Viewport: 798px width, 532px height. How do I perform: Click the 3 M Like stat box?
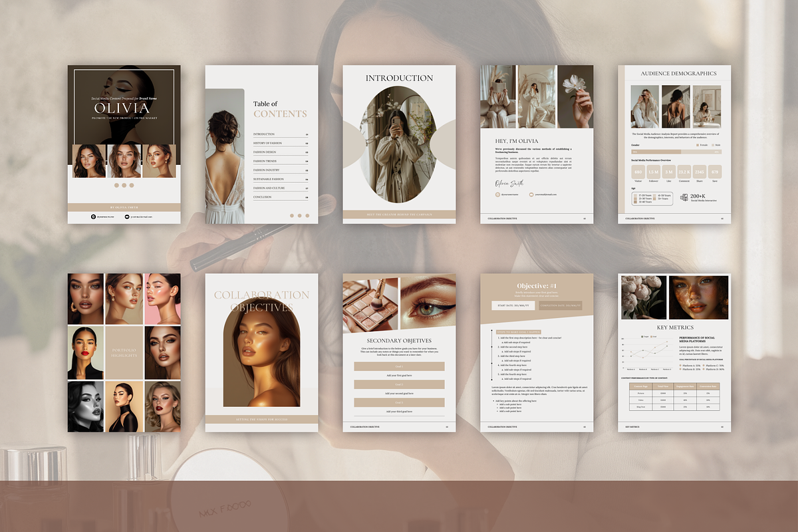click(x=668, y=173)
